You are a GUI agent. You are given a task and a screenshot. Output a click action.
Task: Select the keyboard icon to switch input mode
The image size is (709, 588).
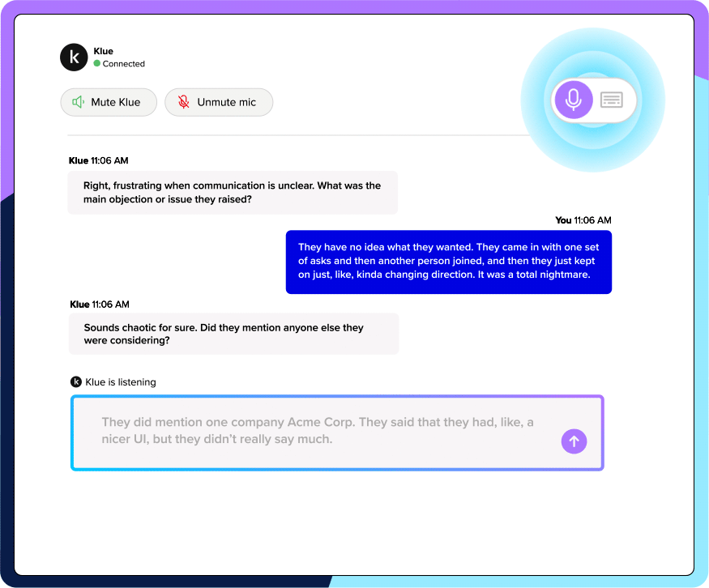(612, 99)
